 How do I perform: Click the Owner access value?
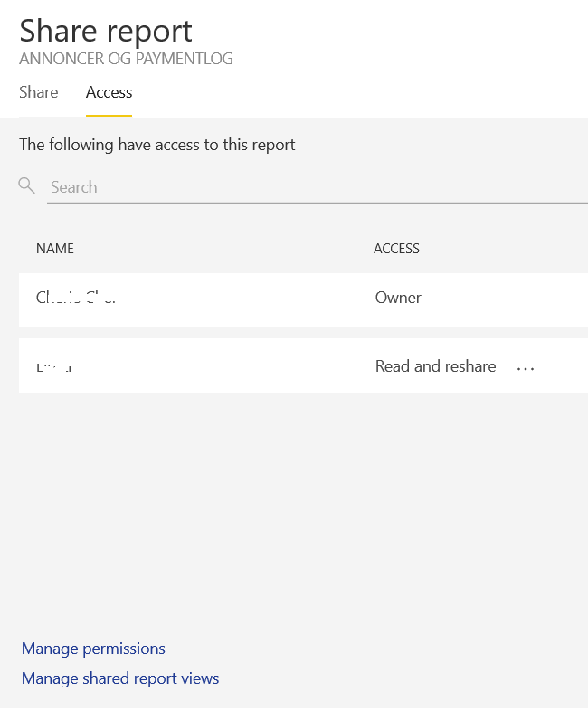coord(398,298)
